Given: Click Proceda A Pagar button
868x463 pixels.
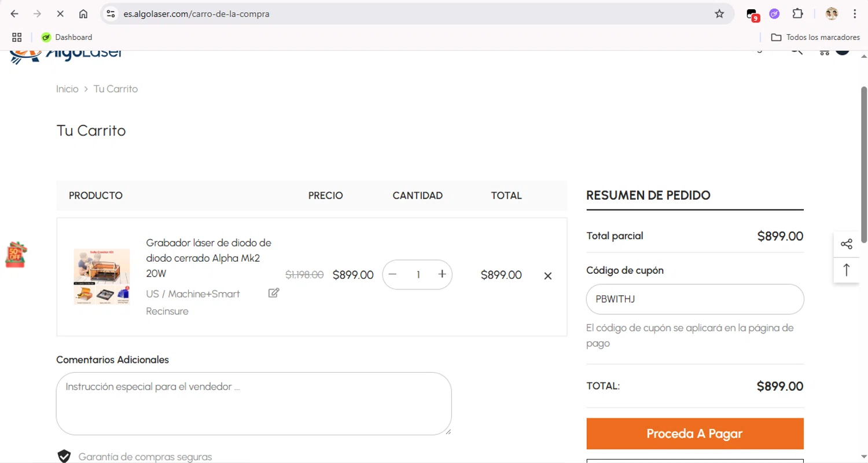Looking at the screenshot, I should tap(695, 433).
